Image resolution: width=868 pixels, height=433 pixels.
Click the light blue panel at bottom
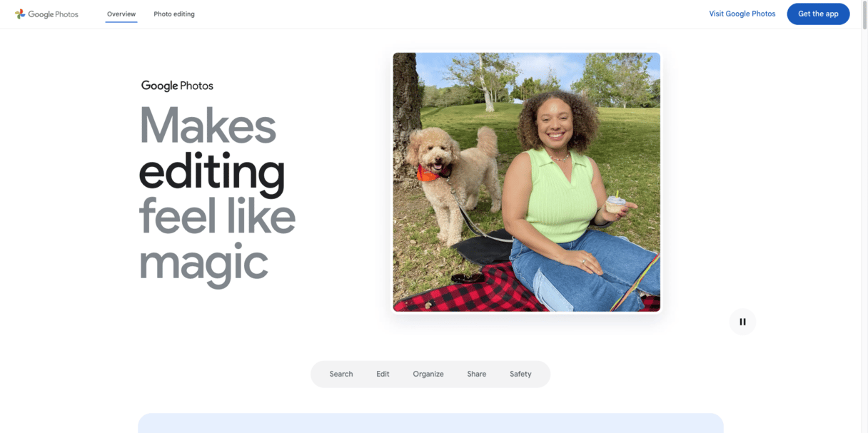[x=430, y=423]
